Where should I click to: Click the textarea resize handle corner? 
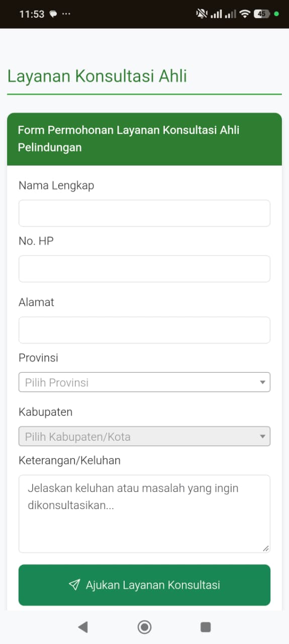pyautogui.click(x=265, y=548)
